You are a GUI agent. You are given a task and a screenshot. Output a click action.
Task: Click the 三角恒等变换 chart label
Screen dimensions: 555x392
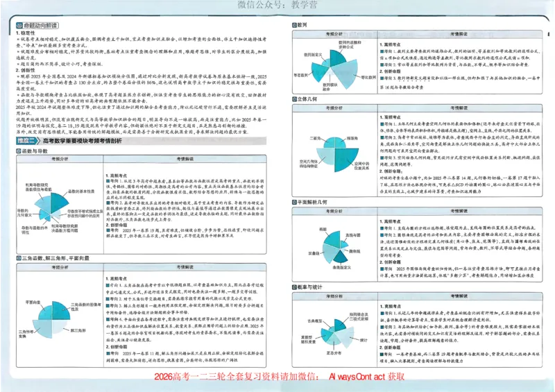[x=26, y=334]
